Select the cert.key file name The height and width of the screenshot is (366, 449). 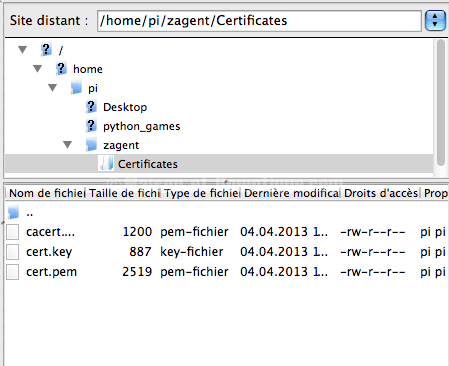tap(49, 252)
